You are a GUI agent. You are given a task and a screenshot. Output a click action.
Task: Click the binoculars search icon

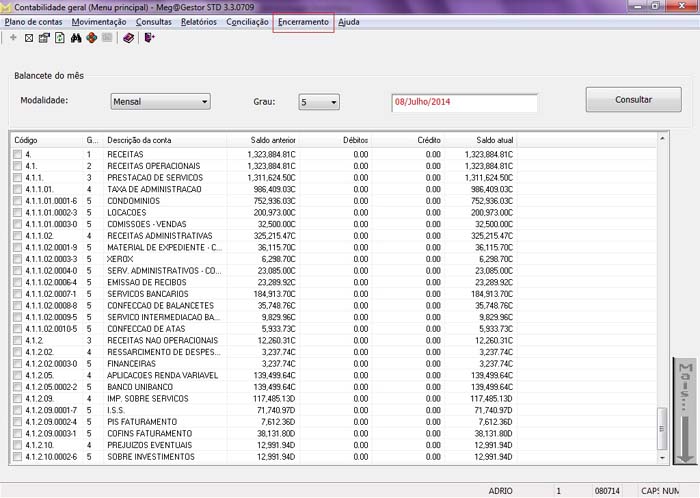76,38
